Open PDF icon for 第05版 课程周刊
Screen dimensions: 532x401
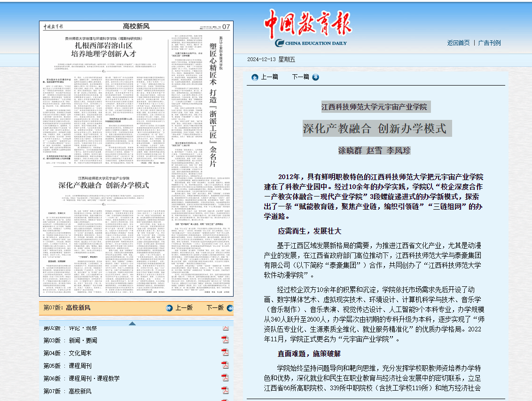(x=225, y=365)
